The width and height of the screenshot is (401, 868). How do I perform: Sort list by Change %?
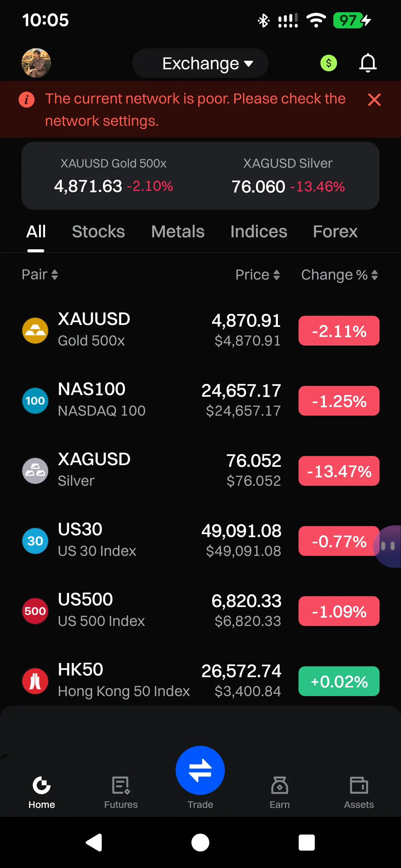(x=339, y=275)
